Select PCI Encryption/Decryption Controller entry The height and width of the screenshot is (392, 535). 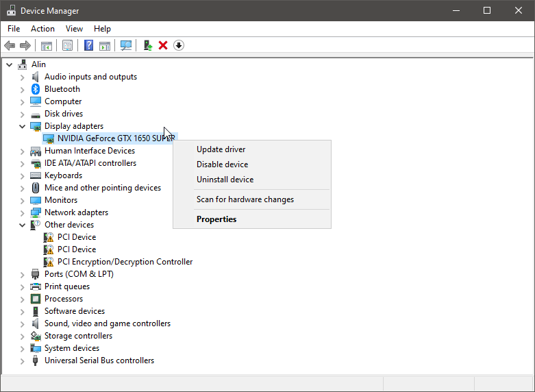pyautogui.click(x=125, y=262)
